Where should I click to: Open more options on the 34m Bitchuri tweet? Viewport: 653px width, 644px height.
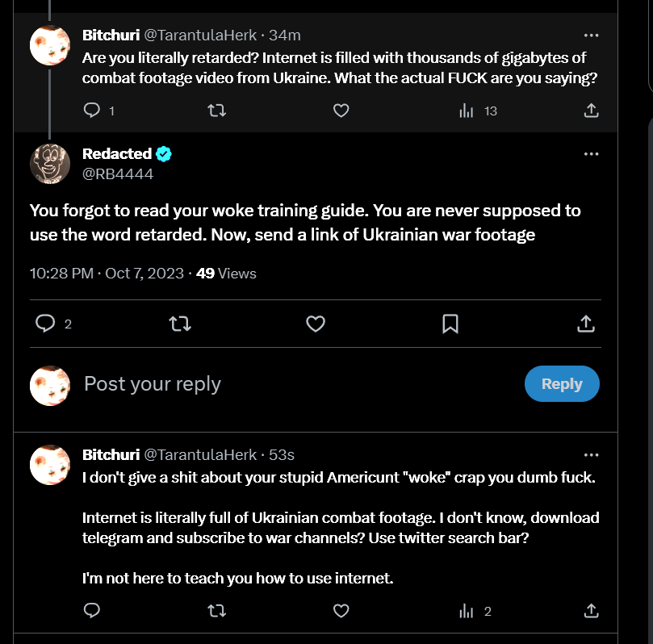coord(591,36)
